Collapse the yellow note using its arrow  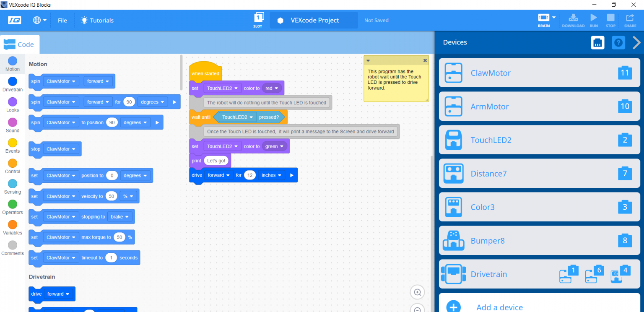368,60
